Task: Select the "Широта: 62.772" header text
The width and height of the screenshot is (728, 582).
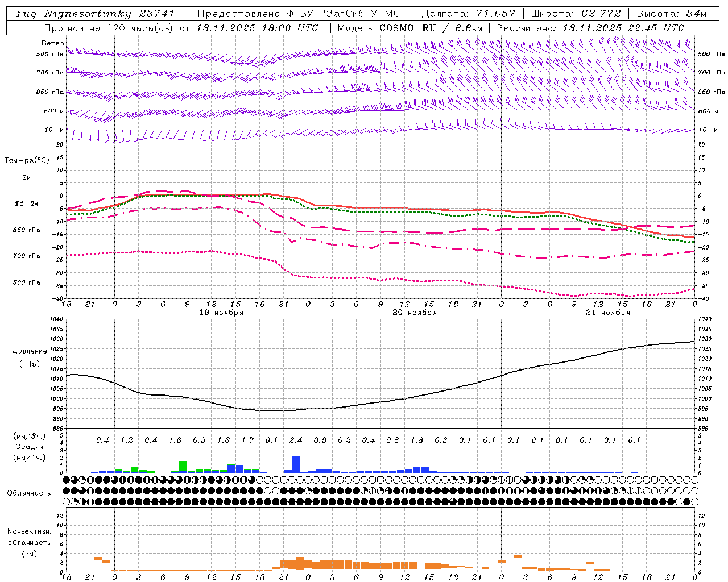Action: [x=576, y=14]
